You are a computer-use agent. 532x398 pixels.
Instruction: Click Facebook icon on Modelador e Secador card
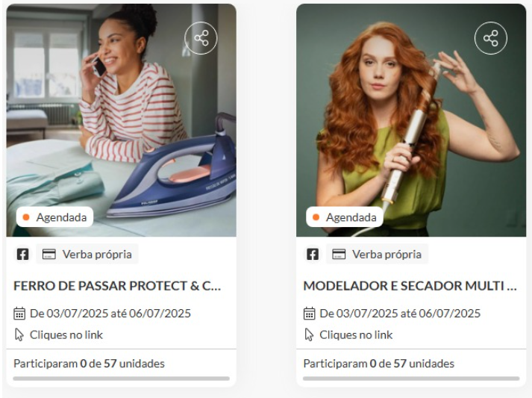pos(313,254)
